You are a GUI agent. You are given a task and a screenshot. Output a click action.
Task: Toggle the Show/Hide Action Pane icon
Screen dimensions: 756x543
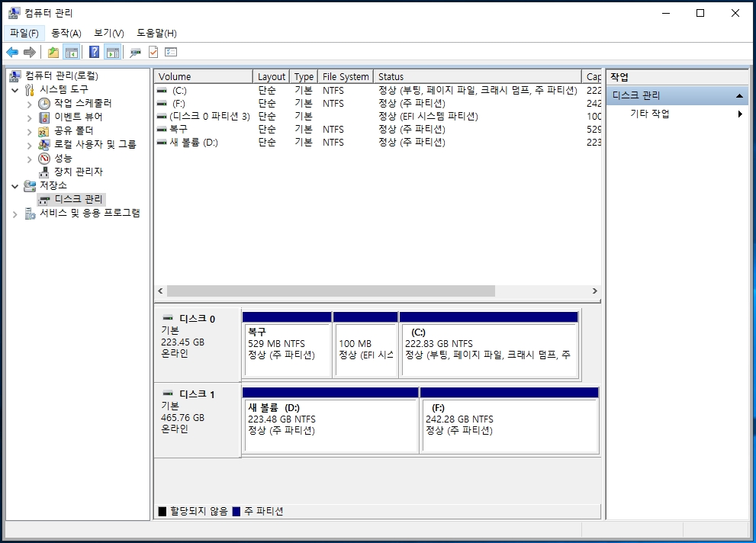point(113,52)
